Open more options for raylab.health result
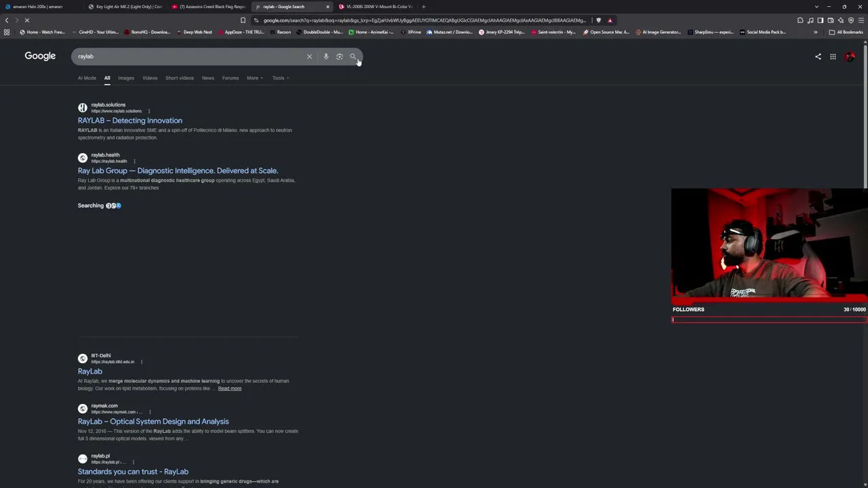Viewport: 868px width, 488px height. tap(134, 161)
